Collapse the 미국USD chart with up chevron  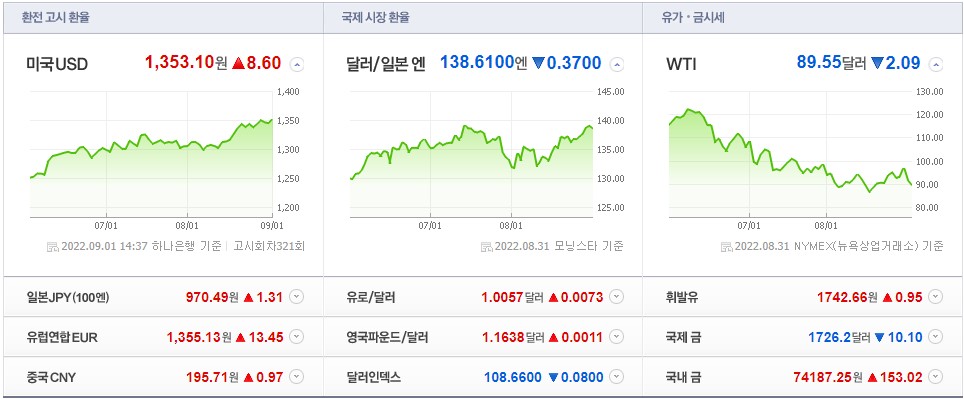point(296,64)
